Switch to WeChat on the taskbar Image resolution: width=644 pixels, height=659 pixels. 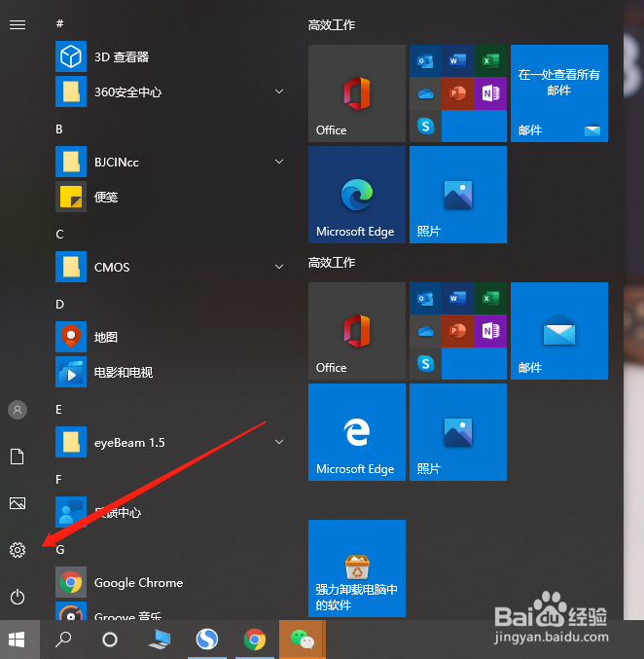click(302, 640)
